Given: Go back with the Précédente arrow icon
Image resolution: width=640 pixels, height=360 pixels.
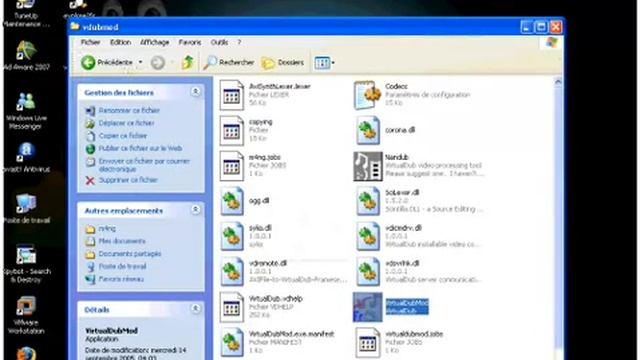Looking at the screenshot, I should (88, 62).
